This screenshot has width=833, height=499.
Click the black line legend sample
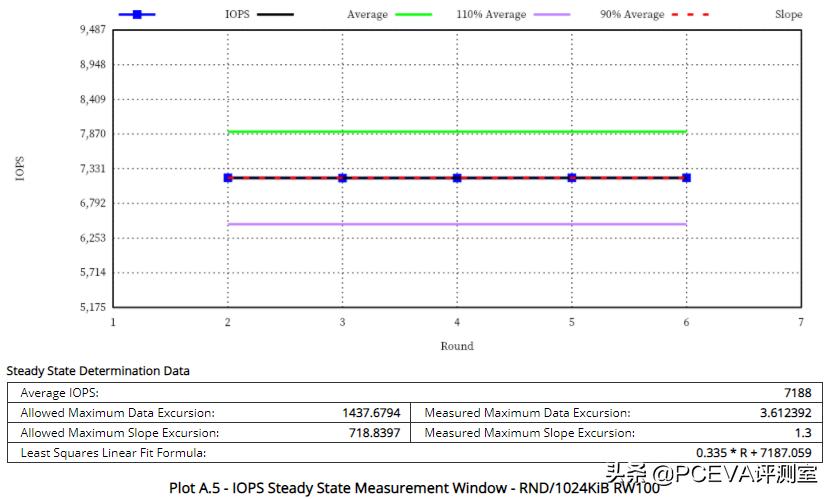click(x=275, y=14)
